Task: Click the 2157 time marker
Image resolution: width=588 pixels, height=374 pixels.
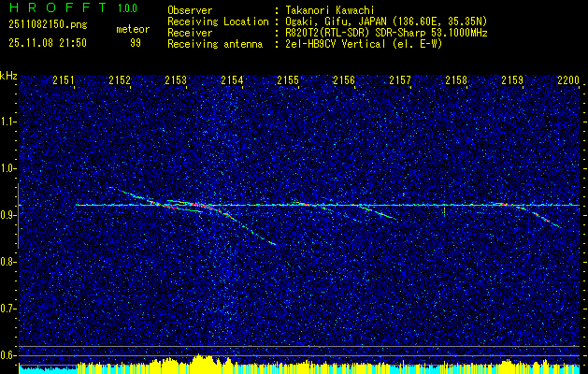Action: pyautogui.click(x=400, y=79)
